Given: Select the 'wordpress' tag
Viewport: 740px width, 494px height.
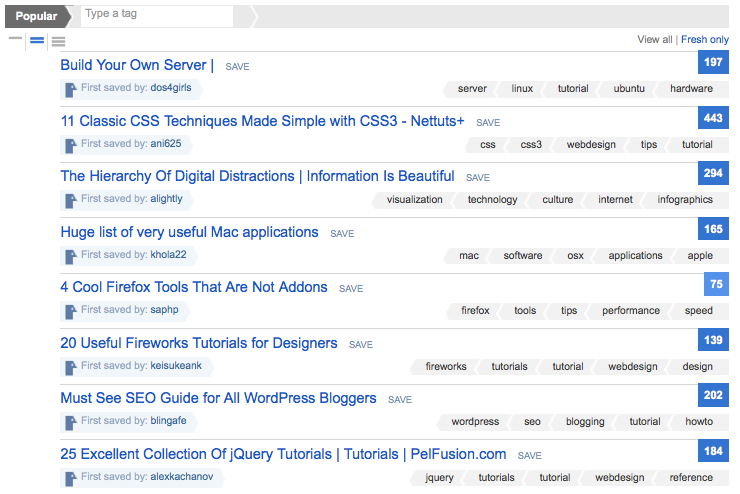Looking at the screenshot, I should point(475,422).
